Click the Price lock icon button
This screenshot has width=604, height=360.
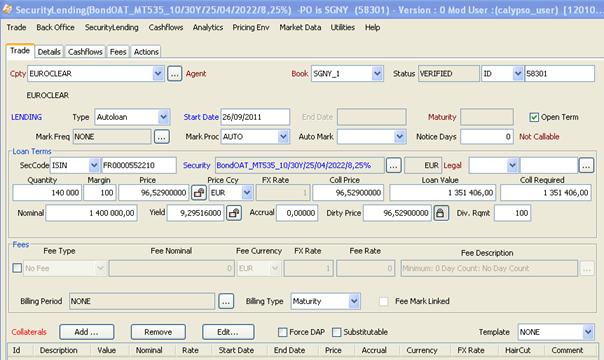pos(199,193)
